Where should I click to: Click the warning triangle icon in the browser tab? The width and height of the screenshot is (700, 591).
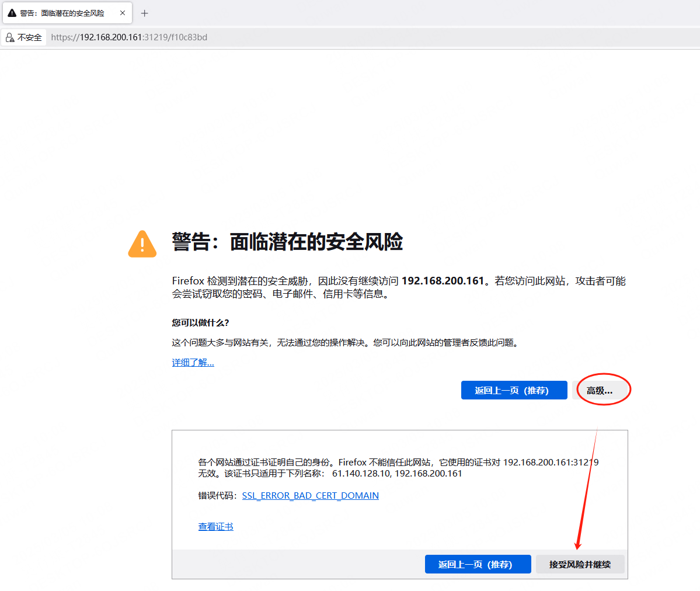click(x=12, y=12)
